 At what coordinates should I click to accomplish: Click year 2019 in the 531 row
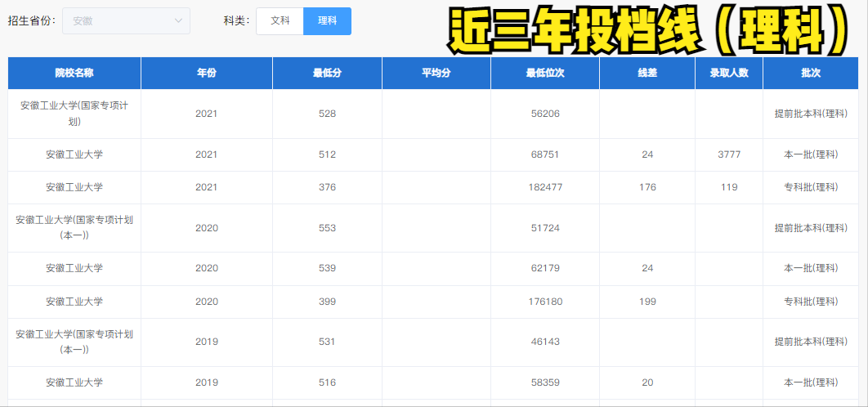[x=207, y=342]
